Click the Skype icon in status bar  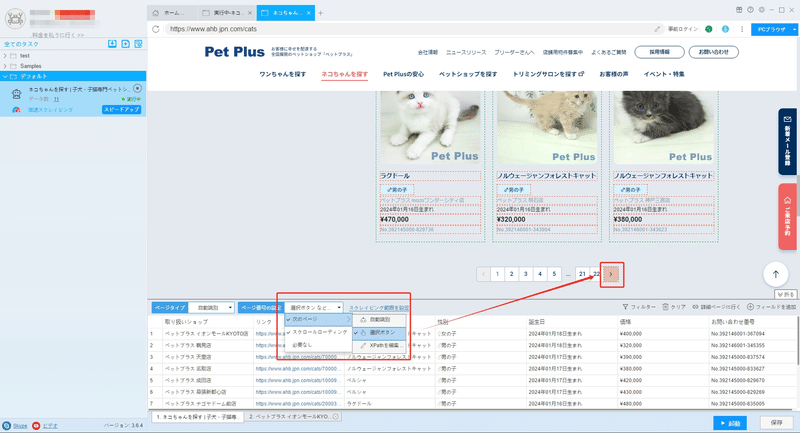tap(7, 425)
